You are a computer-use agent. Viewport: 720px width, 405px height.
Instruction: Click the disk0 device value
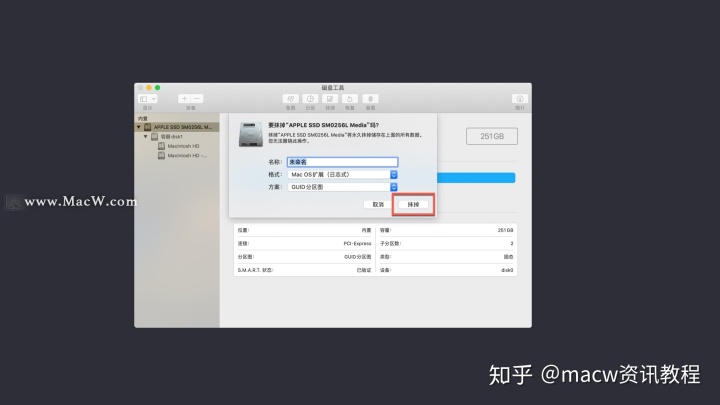coord(507,270)
